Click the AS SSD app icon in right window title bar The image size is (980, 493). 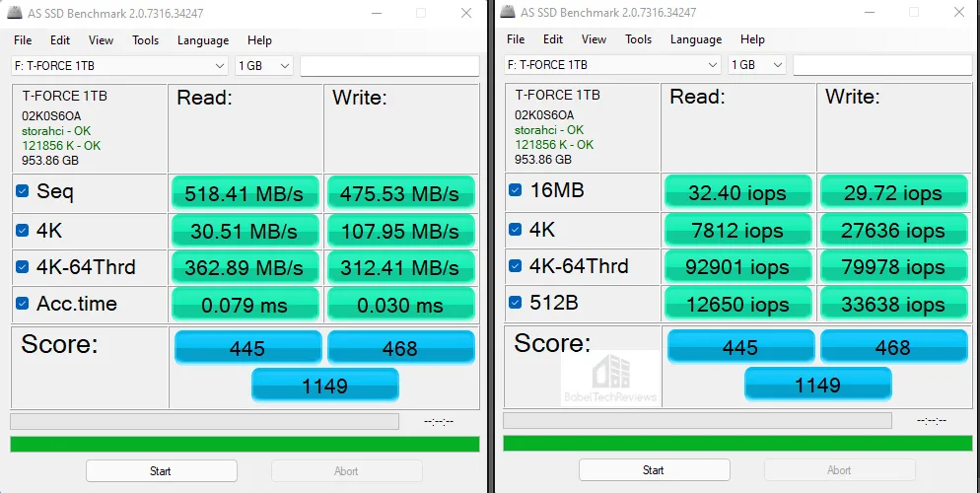click(508, 12)
